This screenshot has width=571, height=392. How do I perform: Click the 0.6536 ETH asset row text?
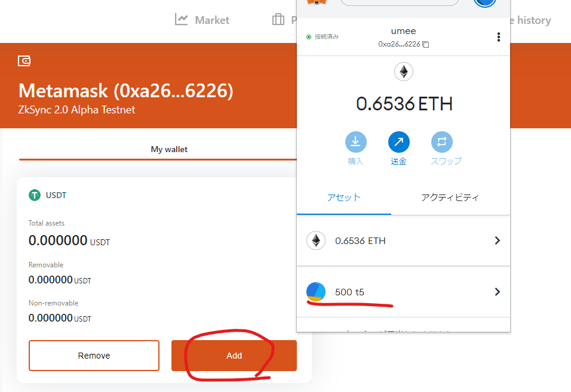360,240
